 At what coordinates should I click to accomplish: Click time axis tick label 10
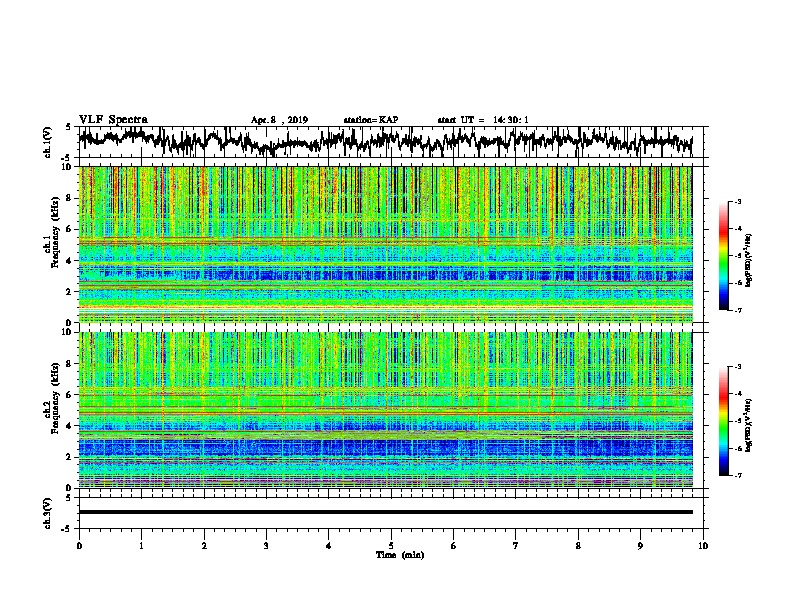click(703, 546)
